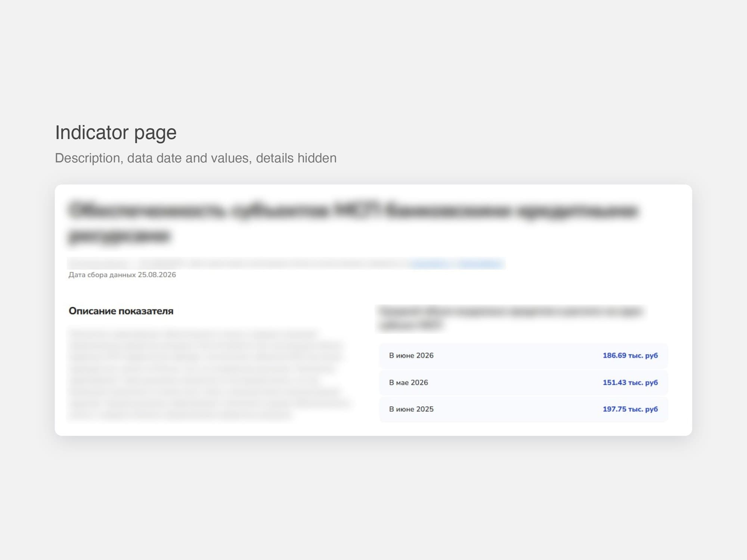Click the value '197.75 тыс. руб'

(630, 409)
